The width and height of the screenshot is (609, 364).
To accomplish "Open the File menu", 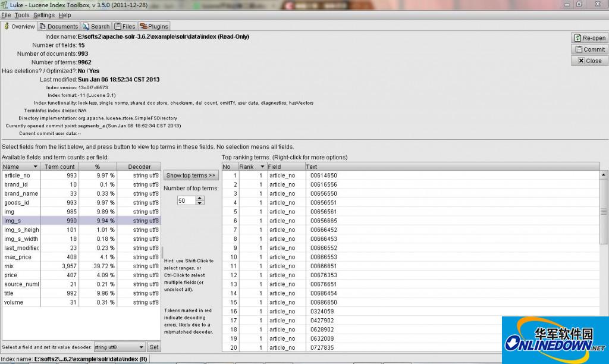I will click(x=6, y=15).
